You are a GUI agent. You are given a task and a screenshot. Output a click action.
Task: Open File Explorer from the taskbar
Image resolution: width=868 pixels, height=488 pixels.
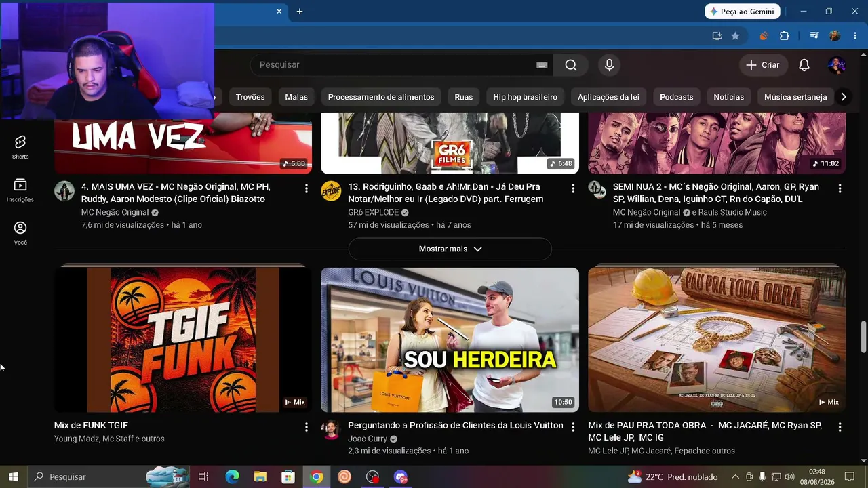[260, 477]
